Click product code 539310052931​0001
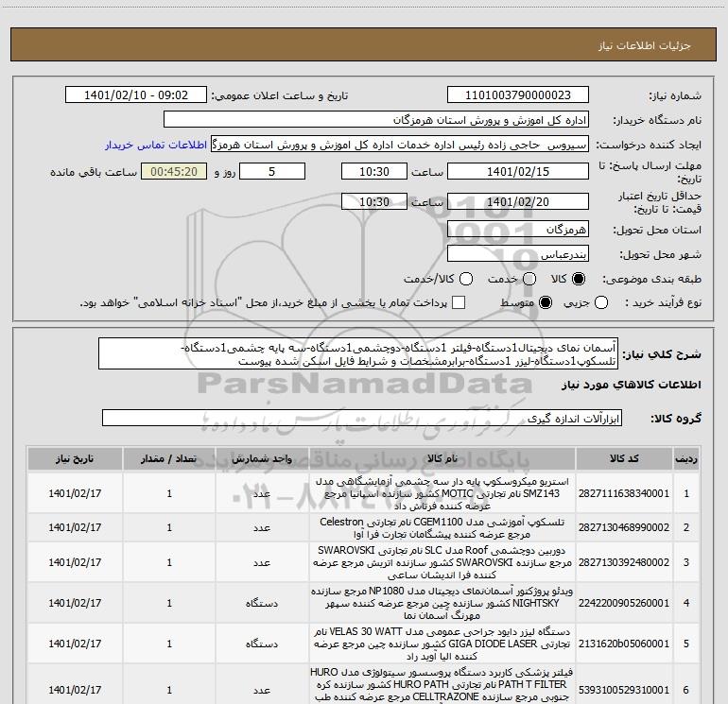The image size is (728, 704). click(624, 690)
